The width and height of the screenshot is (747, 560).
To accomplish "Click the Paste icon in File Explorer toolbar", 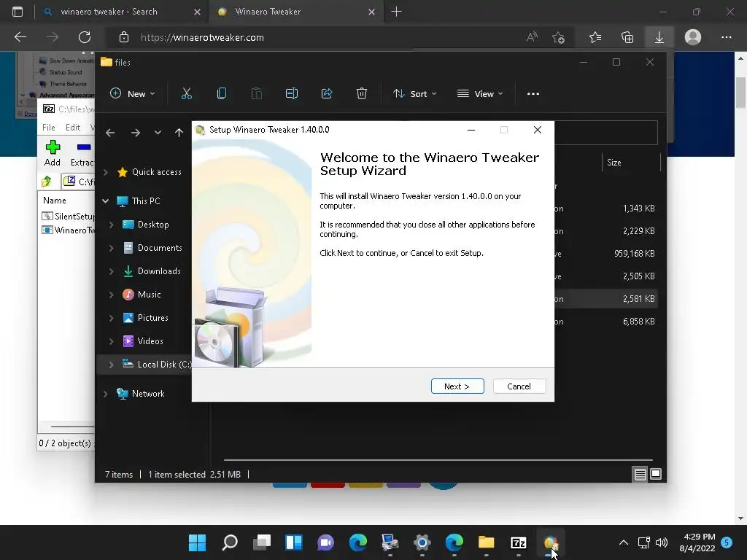I will pos(256,94).
